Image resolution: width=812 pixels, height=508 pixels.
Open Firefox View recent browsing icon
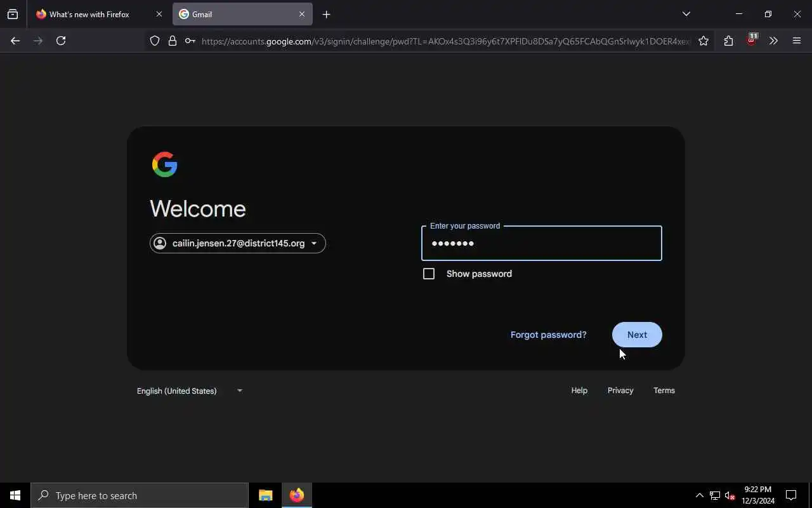(13, 14)
